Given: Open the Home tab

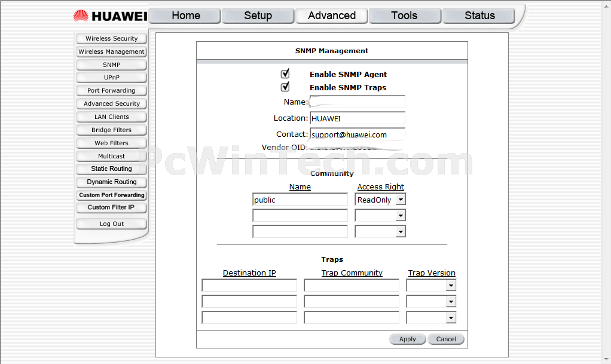Looking at the screenshot, I should 185,16.
